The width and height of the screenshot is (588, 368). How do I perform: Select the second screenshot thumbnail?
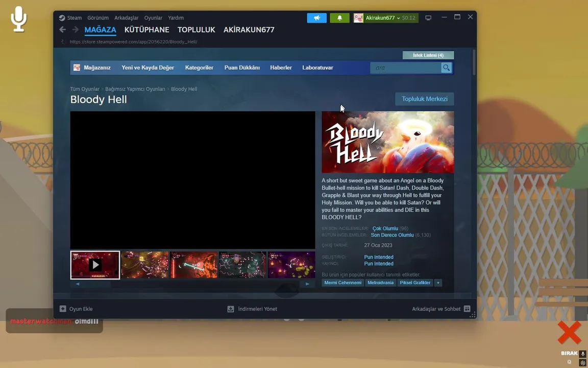click(145, 265)
